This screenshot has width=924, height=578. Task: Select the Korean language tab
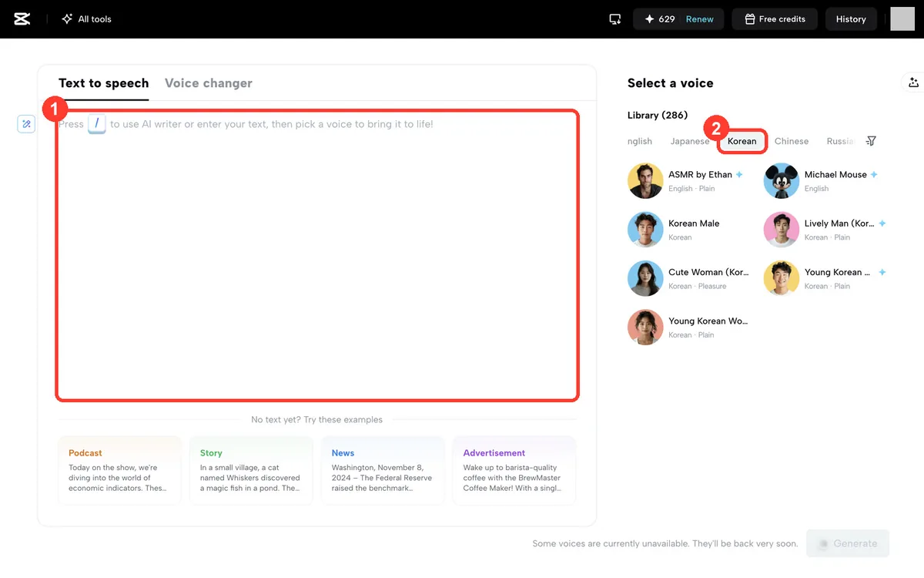click(742, 141)
